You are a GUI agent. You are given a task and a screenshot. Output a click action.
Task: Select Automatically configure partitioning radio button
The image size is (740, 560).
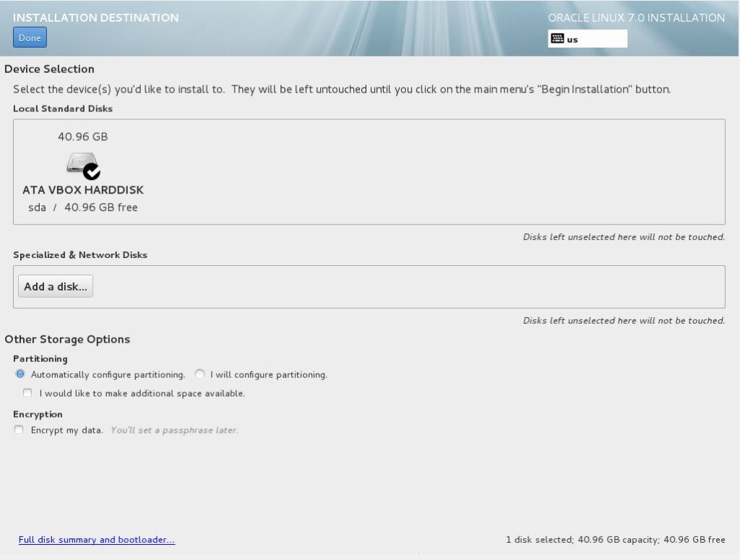tap(20, 374)
